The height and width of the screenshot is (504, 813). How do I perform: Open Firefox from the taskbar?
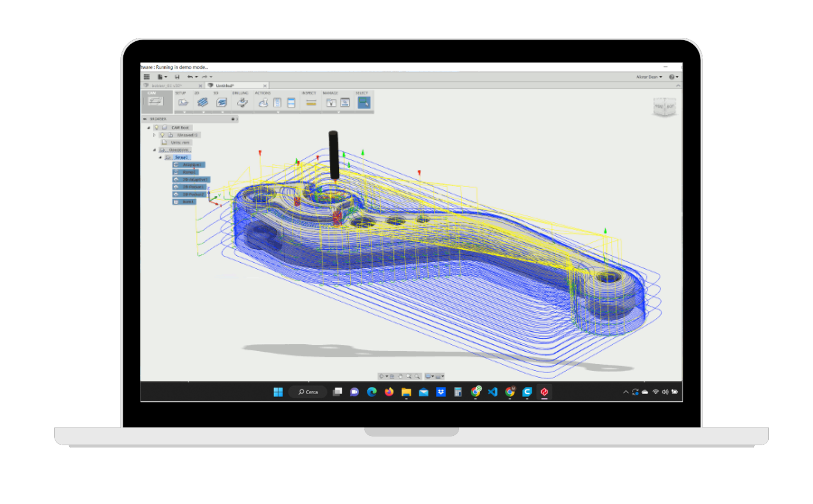pyautogui.click(x=389, y=392)
